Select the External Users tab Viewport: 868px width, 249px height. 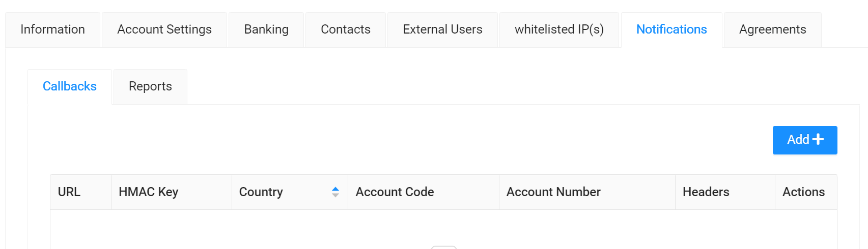pos(443,29)
